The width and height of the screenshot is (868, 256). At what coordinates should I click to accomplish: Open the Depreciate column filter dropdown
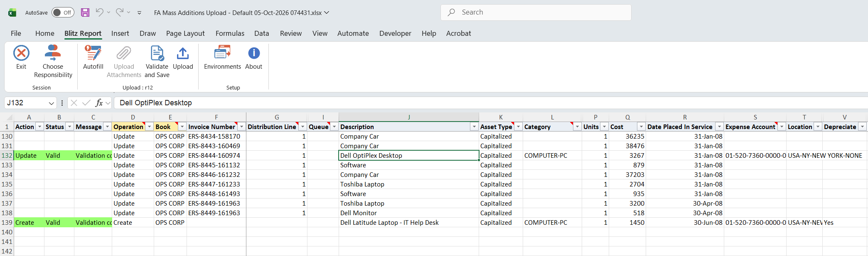[863, 127]
